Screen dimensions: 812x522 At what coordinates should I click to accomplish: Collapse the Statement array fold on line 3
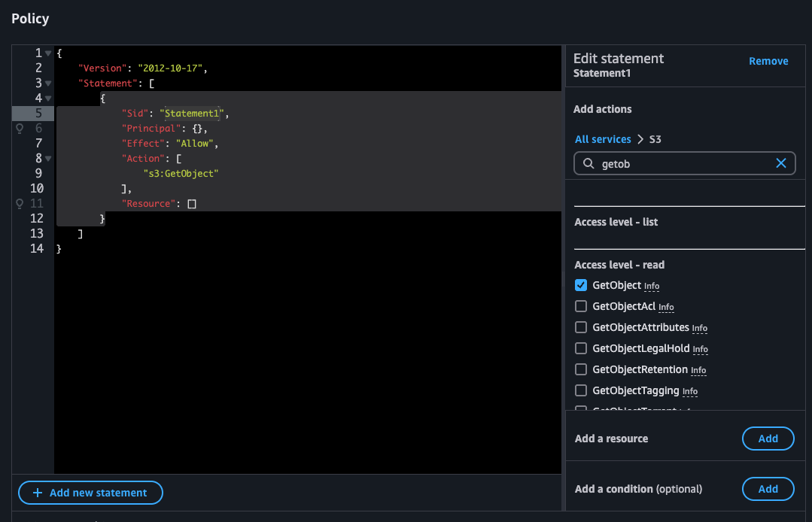(x=48, y=83)
